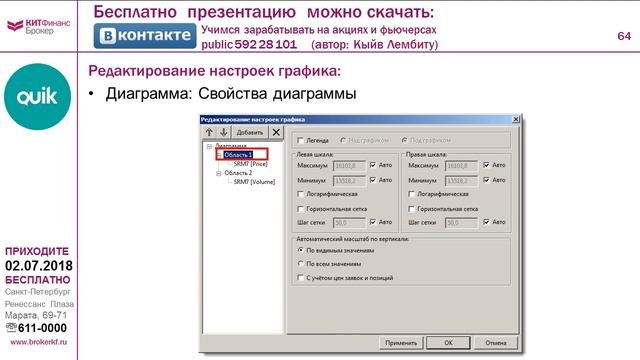The image size is (640, 360).
Task: Toggle Авто for left scale Максимум
Action: coord(373,165)
